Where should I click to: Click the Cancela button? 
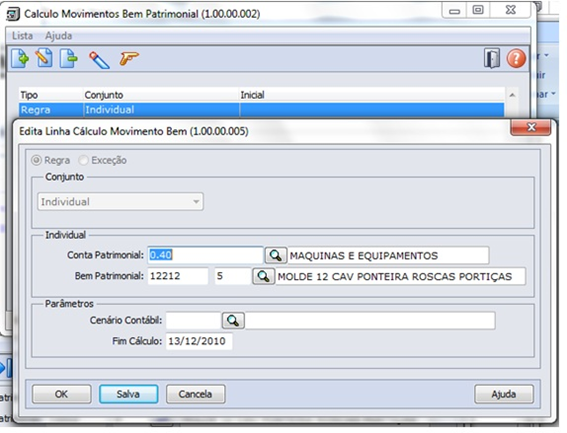(x=195, y=394)
